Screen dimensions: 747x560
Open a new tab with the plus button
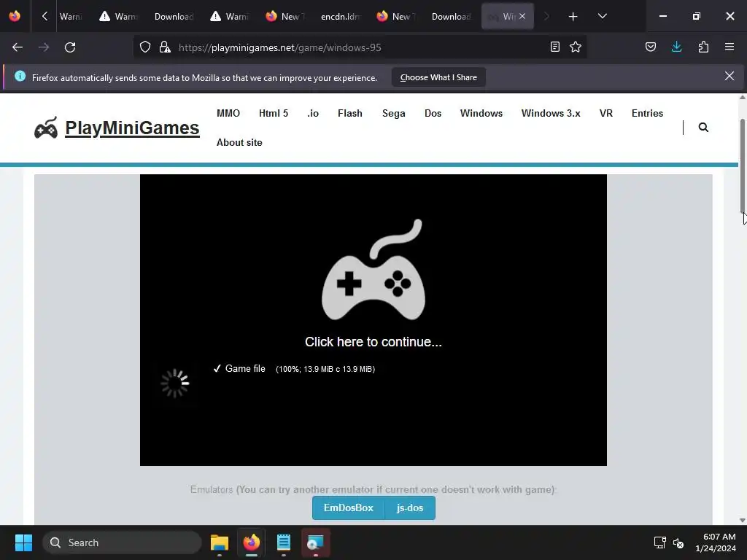click(573, 17)
